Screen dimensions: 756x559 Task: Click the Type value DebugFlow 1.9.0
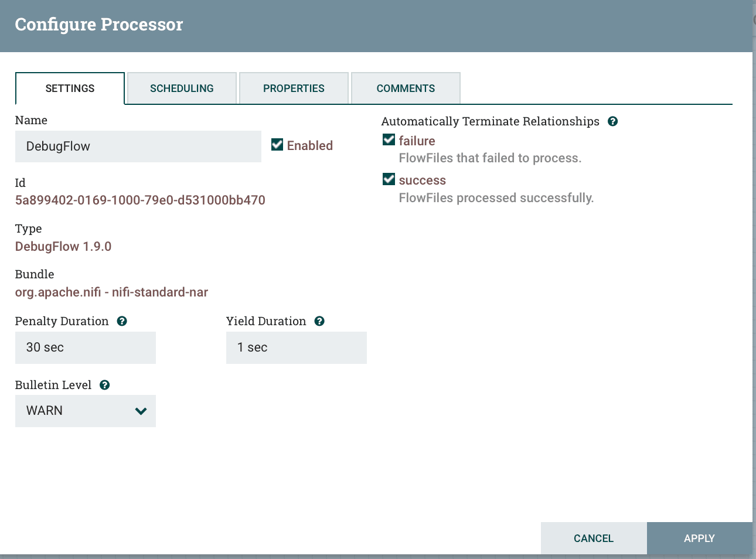pyautogui.click(x=63, y=246)
